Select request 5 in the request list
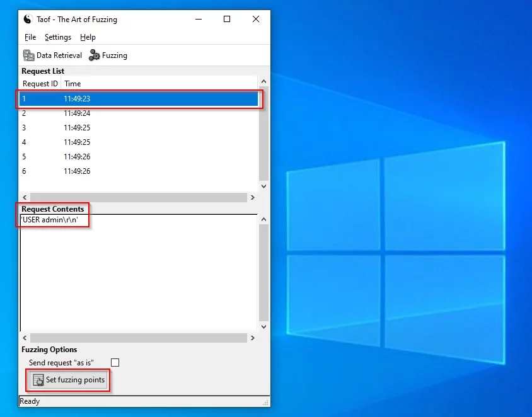 (x=139, y=157)
